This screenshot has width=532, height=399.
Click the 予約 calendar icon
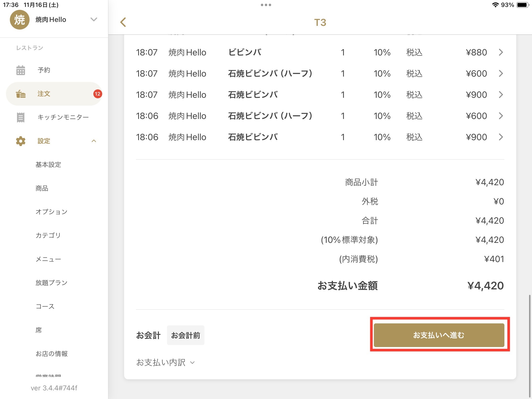(21, 70)
